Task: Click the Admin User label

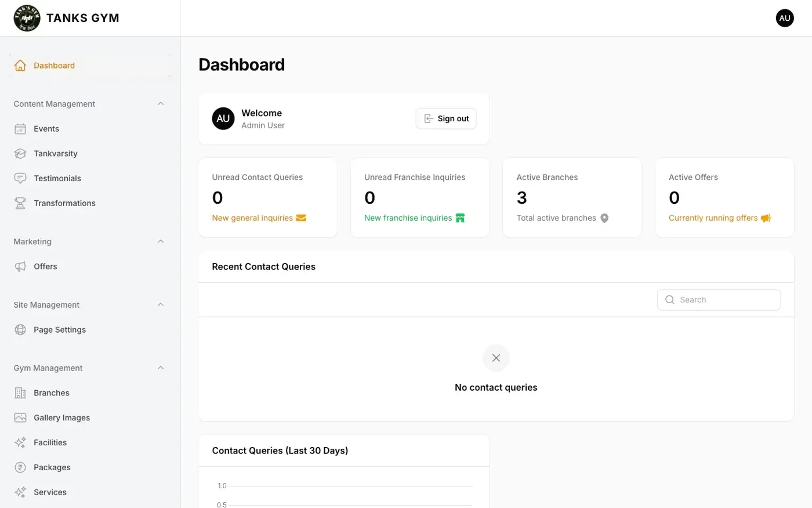Action: click(263, 125)
